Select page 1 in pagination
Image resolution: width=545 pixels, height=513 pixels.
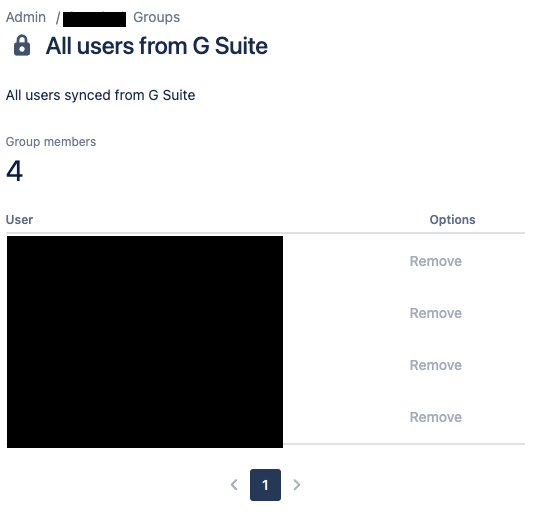pos(265,485)
